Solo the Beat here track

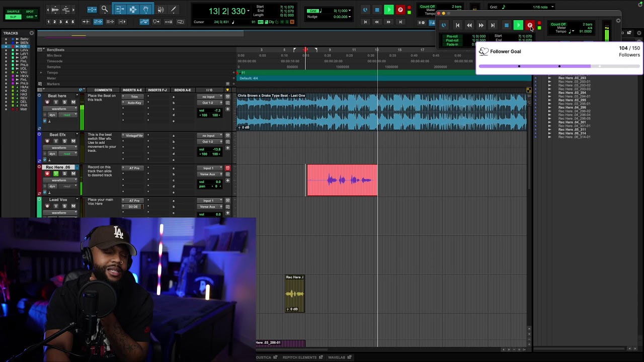[64, 103]
